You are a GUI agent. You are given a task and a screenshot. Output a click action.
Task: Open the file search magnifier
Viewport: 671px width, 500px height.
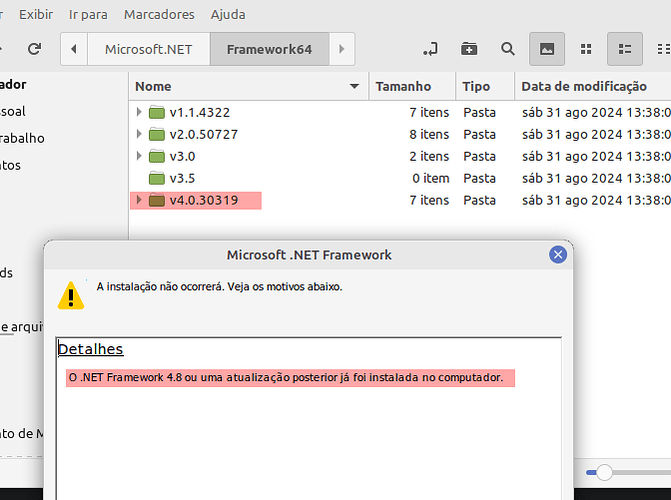click(508, 49)
